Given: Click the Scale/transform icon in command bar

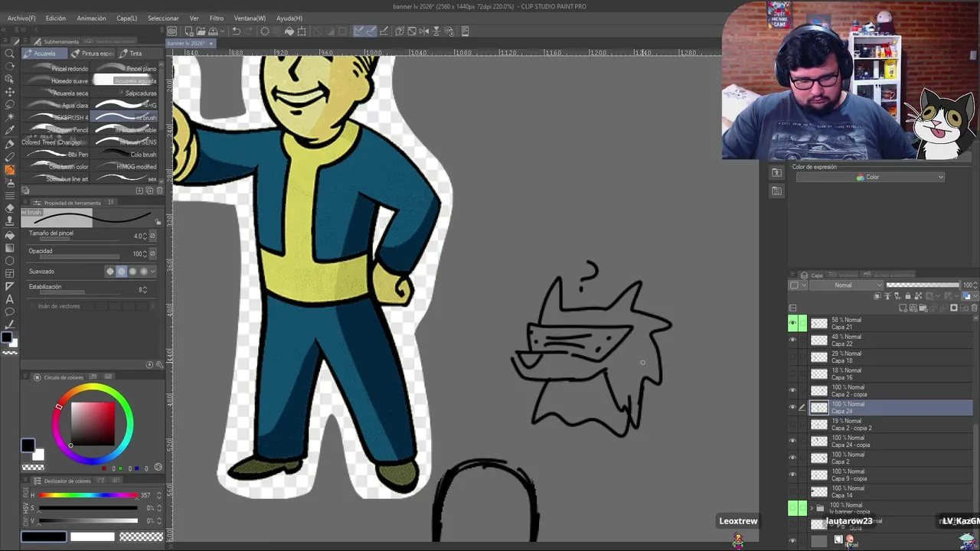Looking at the screenshot, I should coord(302,31).
